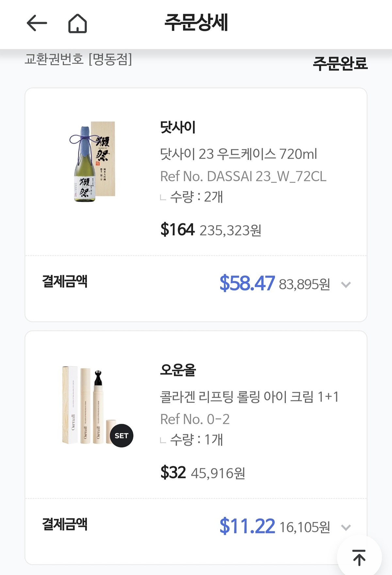Expand Dassai payment amount details chevron
The width and height of the screenshot is (392, 575).
346,285
